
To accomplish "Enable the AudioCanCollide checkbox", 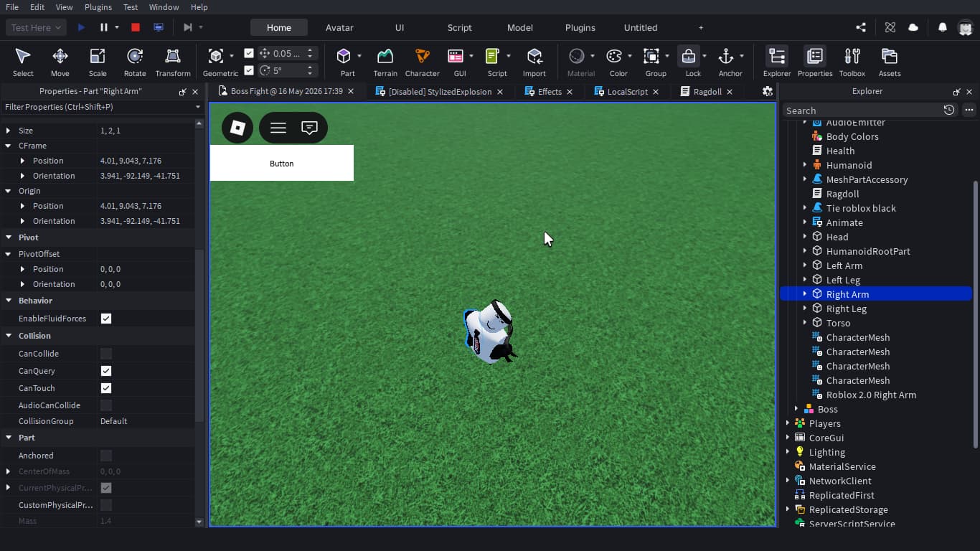I will pos(106,405).
